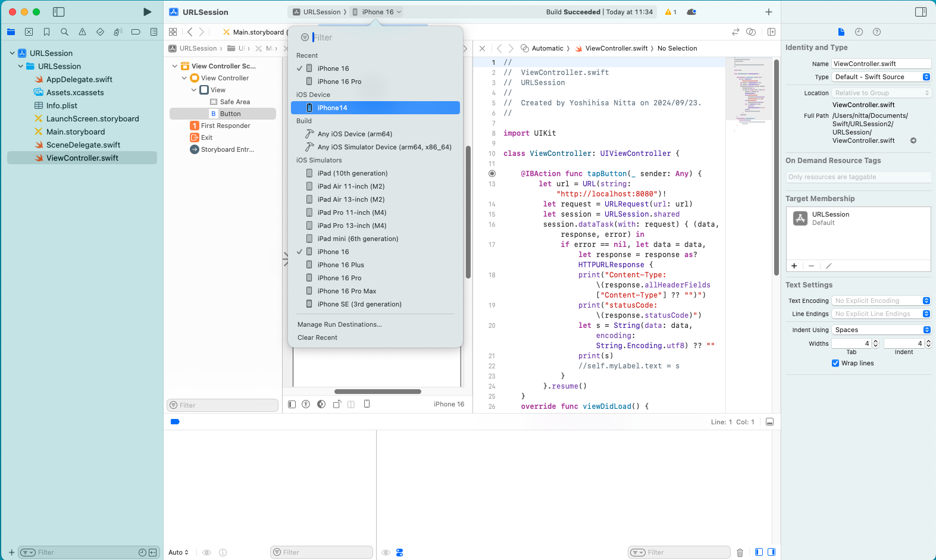
Task: Open the Type Default - Swift Source dropdown
Action: point(881,77)
